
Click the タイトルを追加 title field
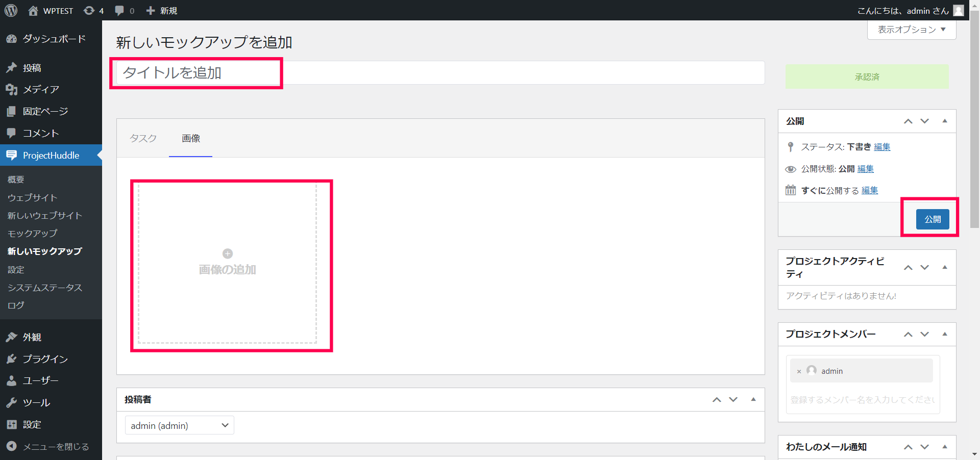440,73
